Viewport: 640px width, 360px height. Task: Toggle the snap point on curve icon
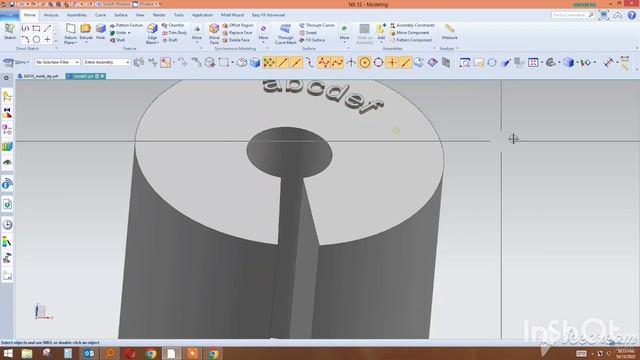click(406, 62)
